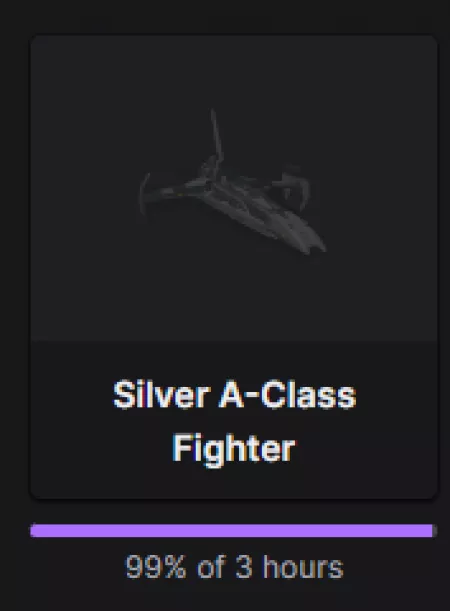Open the Silver A-Class Fighter reward card
Screen dimensions: 450x611
coord(234,267)
